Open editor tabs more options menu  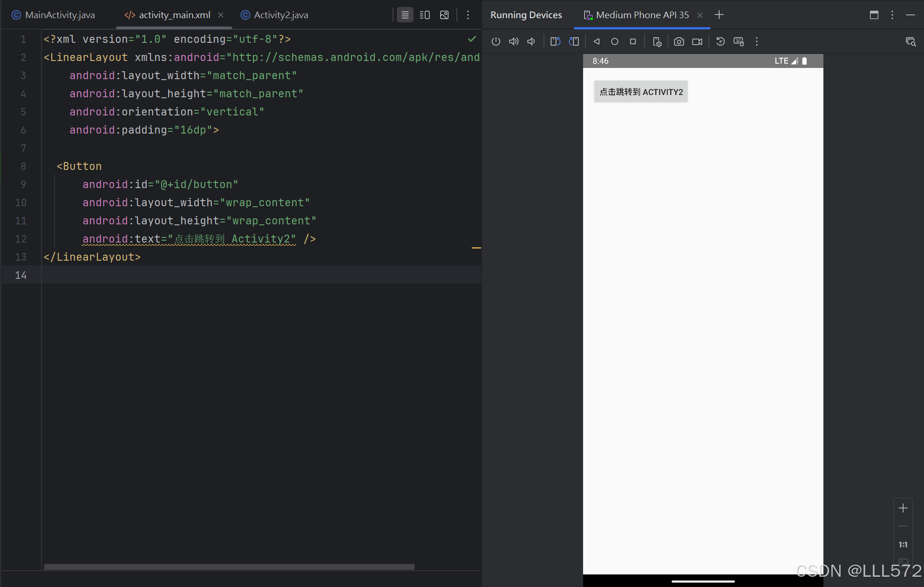(x=468, y=15)
